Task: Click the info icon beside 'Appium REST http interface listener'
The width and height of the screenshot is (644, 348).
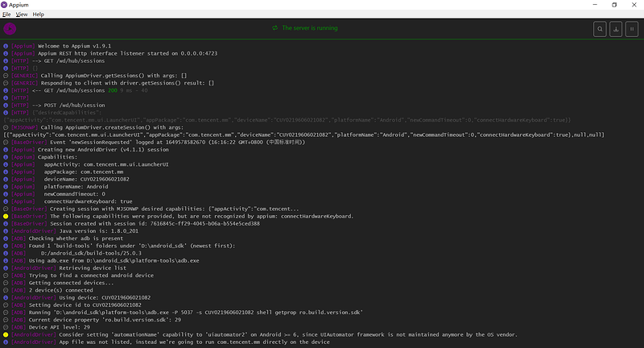Action: tap(6, 53)
